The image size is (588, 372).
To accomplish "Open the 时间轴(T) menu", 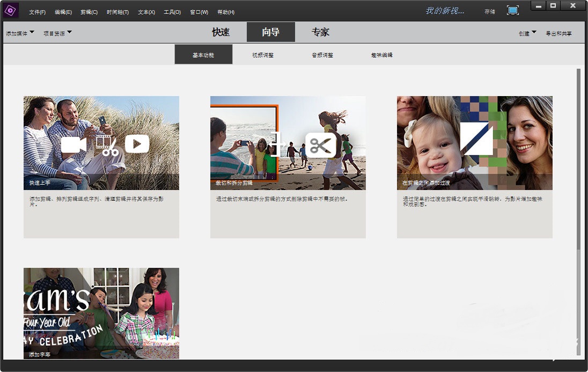I will coord(117,12).
